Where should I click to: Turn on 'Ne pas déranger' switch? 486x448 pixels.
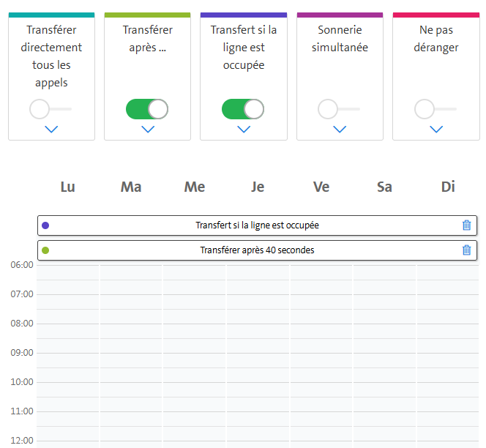click(435, 110)
